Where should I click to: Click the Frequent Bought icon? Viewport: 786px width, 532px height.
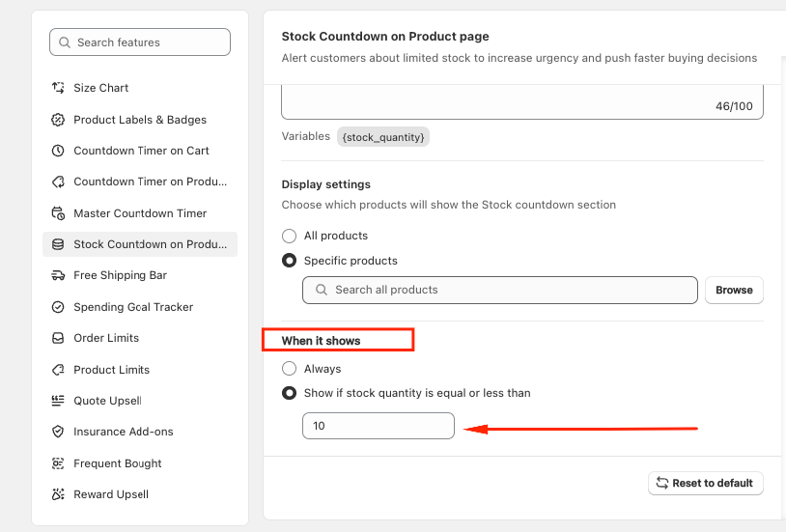click(x=58, y=463)
